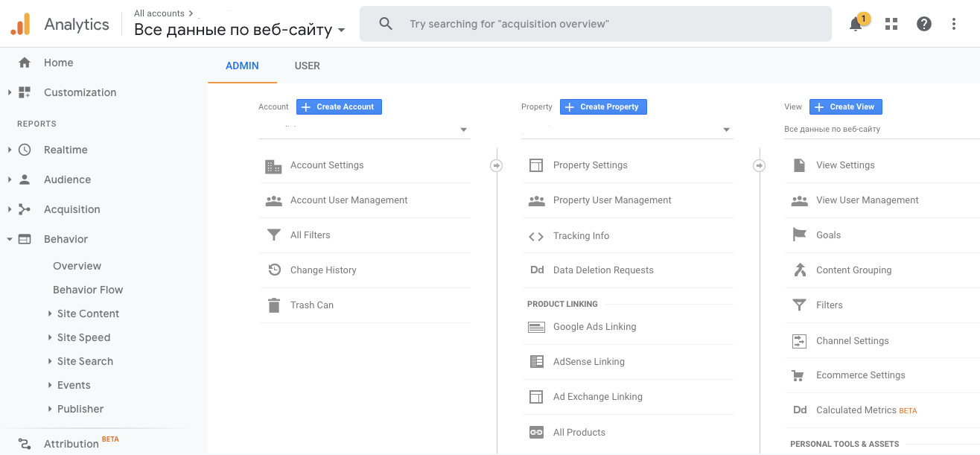The image size is (980, 455).
Task: Click the Account Settings building icon
Action: point(273,166)
